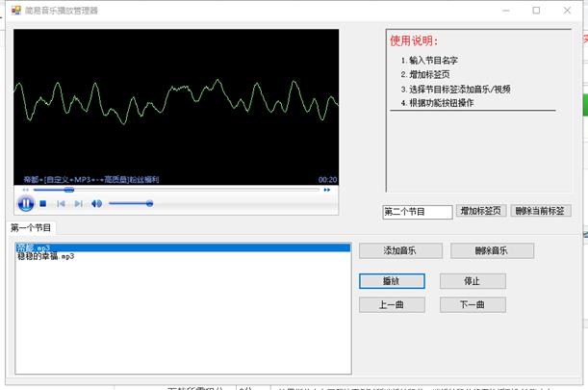Close the music player window
This screenshot has height=390, width=588.
pyautogui.click(x=567, y=11)
